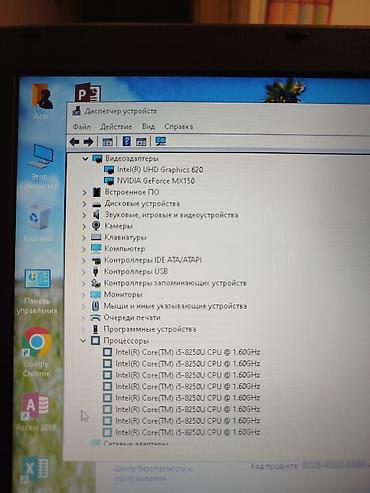Click the Контроллеры USB plug icon

tap(96, 272)
